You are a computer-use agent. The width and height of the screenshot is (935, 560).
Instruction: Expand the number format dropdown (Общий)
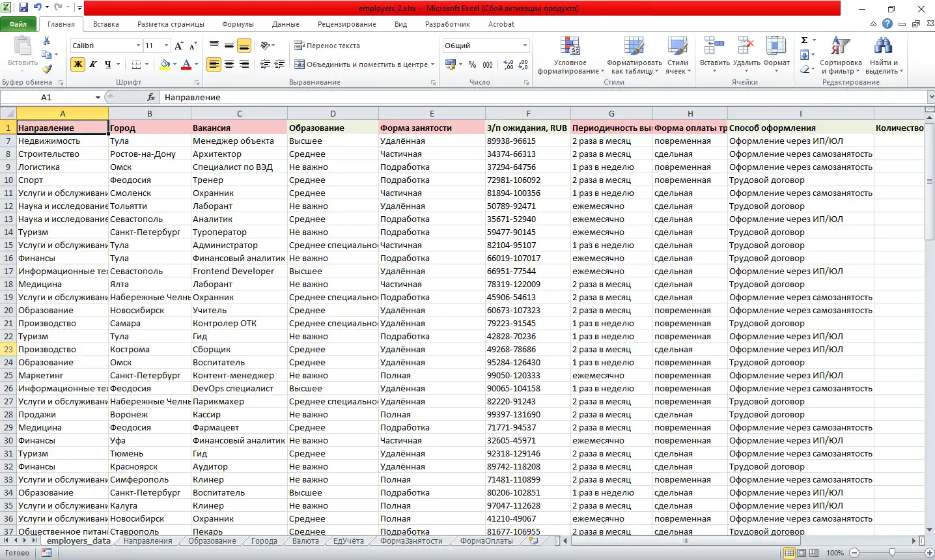(x=525, y=46)
